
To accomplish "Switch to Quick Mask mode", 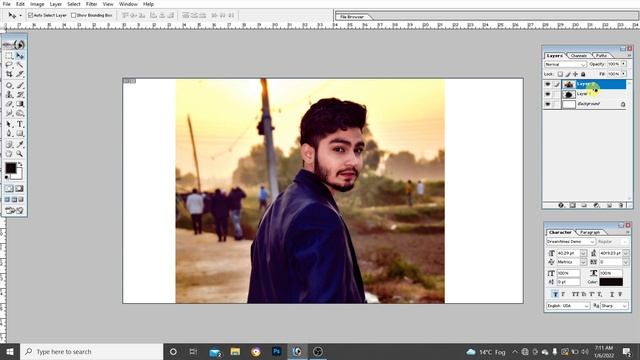I will click(20, 189).
